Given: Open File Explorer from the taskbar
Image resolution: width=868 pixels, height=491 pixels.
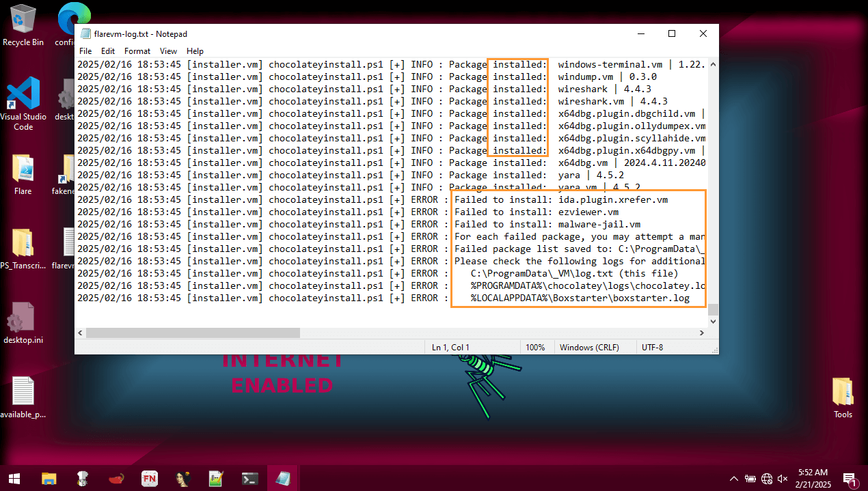Looking at the screenshot, I should (x=49, y=478).
